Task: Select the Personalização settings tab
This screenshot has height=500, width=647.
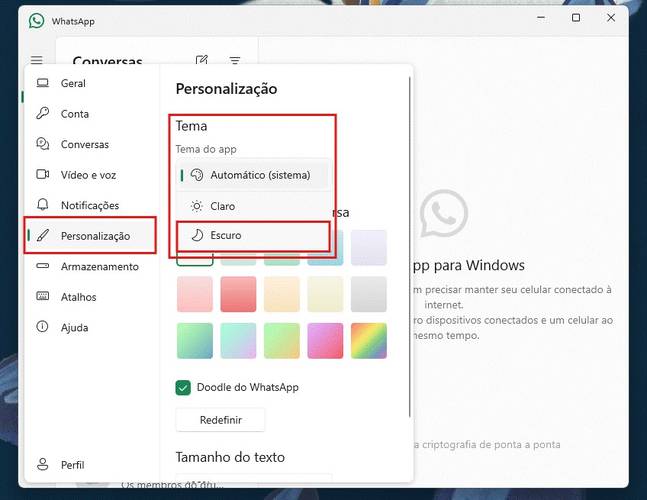Action: point(90,236)
